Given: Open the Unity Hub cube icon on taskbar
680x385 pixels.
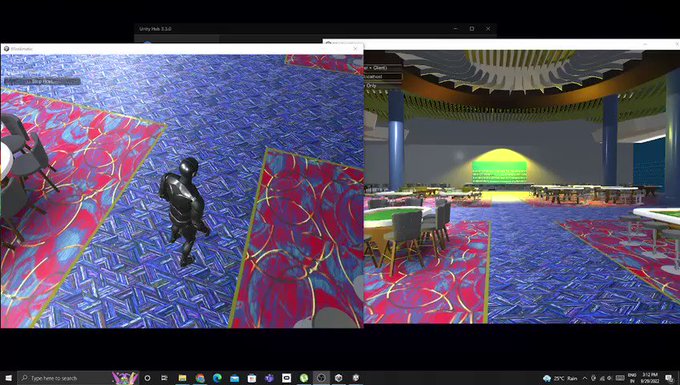Looking at the screenshot, I should click(x=339, y=378).
